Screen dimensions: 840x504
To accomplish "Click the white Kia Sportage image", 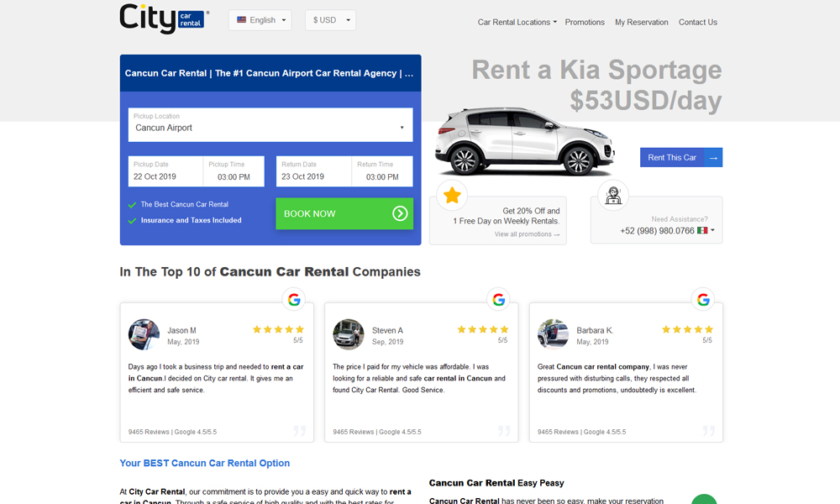I will click(525, 141).
